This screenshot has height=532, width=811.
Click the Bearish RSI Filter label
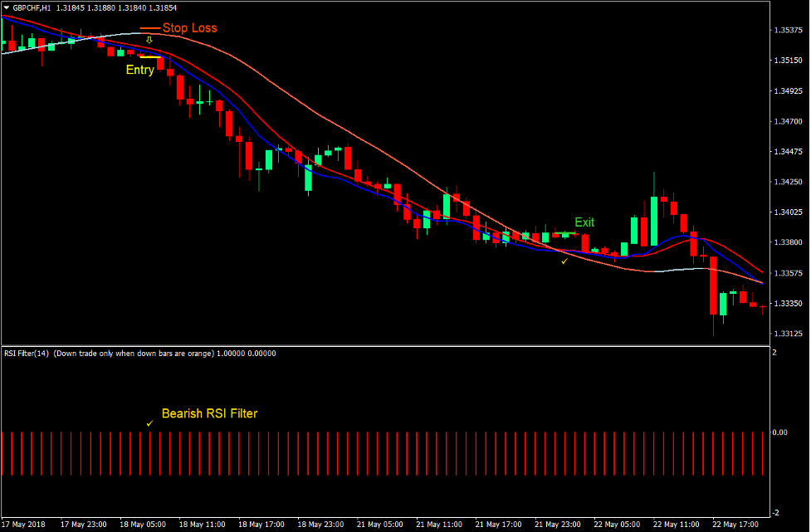tap(210, 413)
